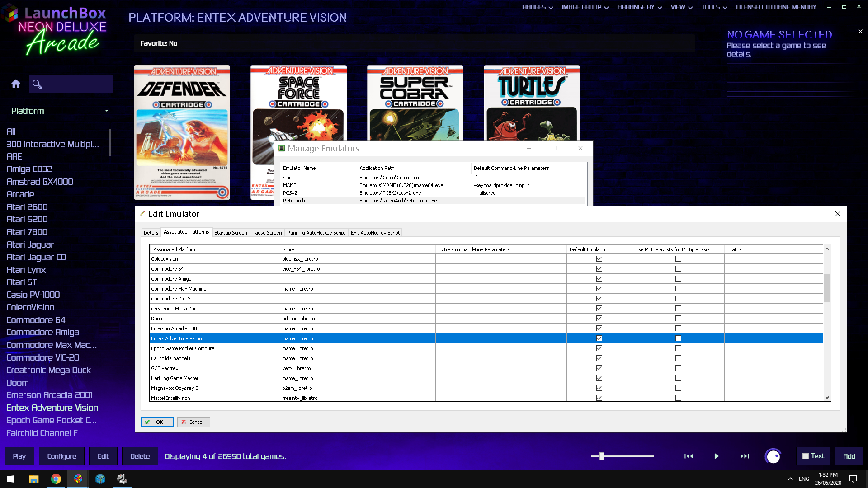This screenshot has width=868, height=488.
Task: Select Defender game box art
Action: click(182, 132)
